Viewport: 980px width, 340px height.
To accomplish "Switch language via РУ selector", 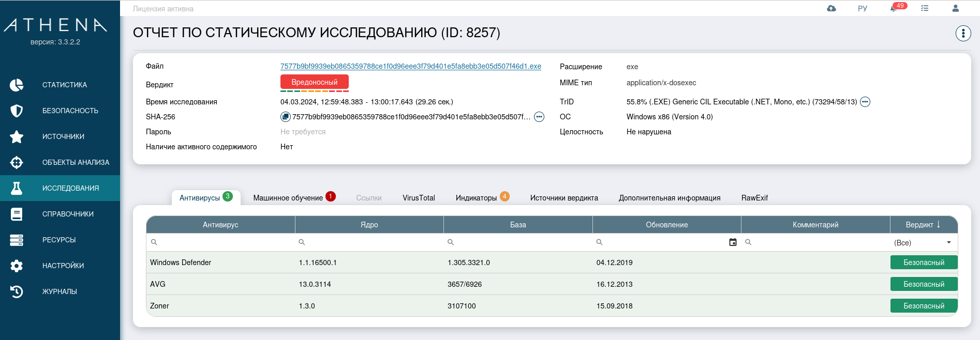I will pos(863,8).
